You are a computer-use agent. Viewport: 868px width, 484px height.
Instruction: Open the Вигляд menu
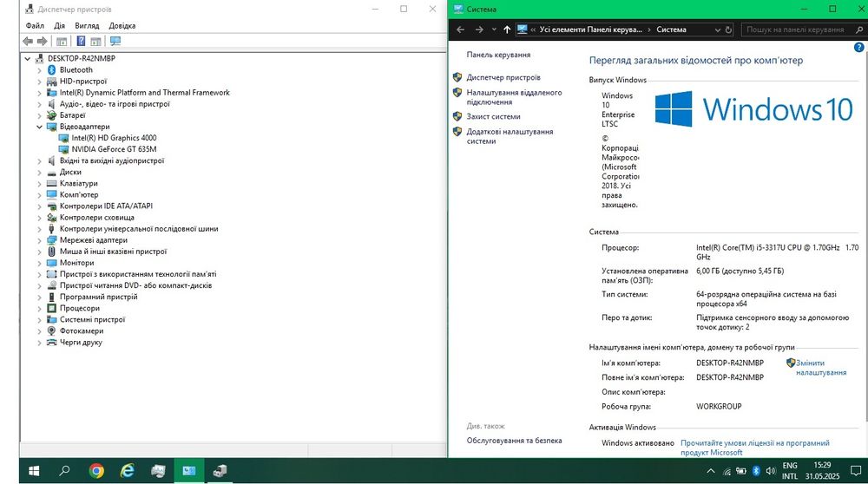(87, 25)
